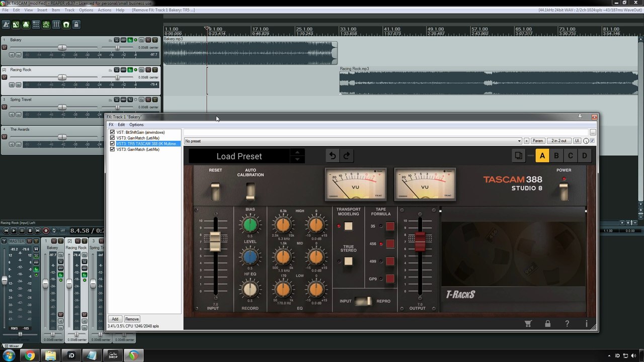Toggle plugin bypass checkbox beside wet knob
The width and height of the screenshot is (644, 362).
[x=592, y=141]
